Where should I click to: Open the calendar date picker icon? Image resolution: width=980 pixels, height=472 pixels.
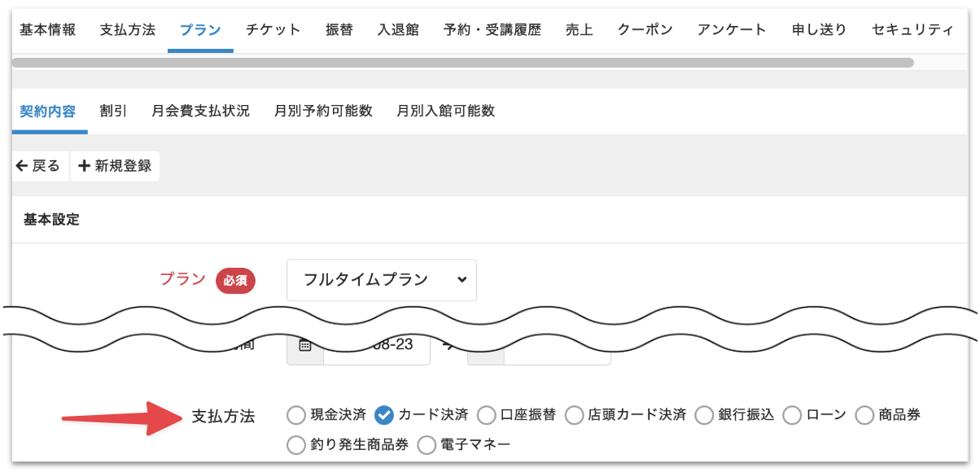click(304, 345)
